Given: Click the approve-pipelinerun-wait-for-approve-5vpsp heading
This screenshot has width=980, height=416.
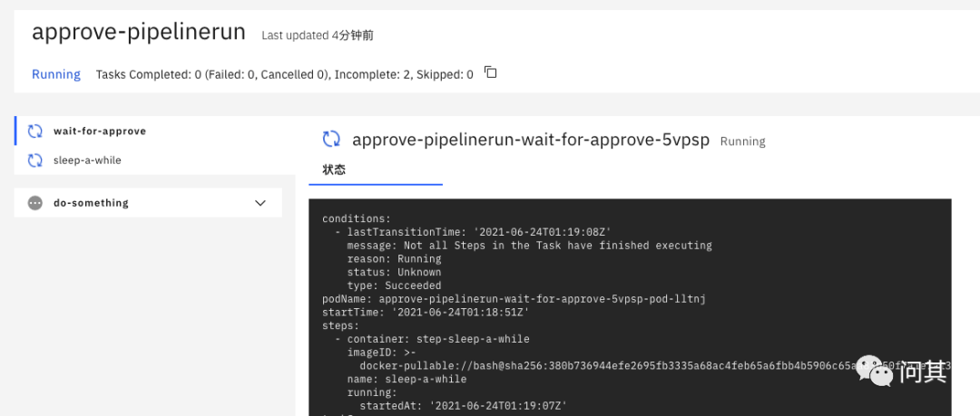Looking at the screenshot, I should 531,140.
